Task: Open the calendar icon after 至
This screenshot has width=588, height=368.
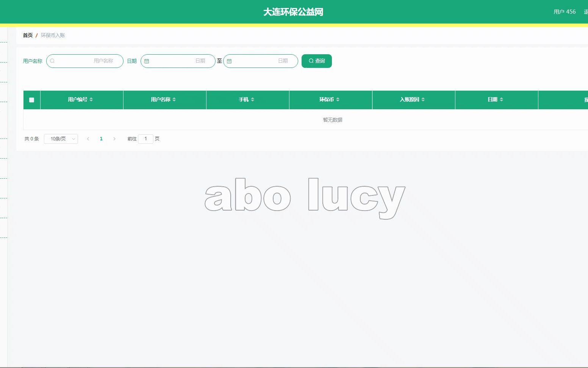Action: coord(230,61)
